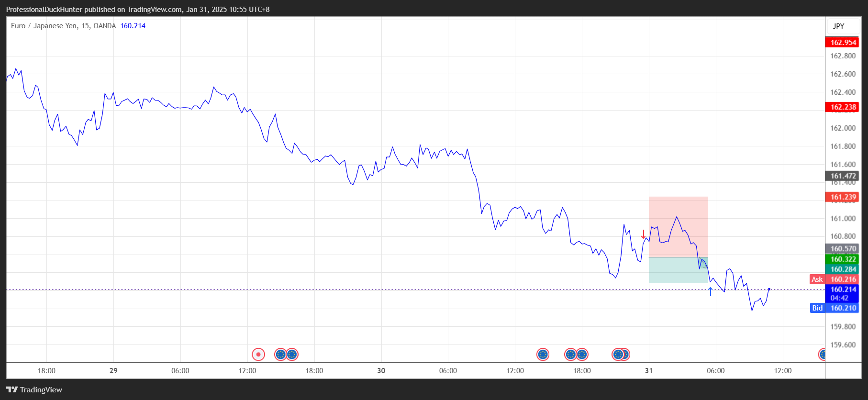Open the EU event icon just before 18:00 Jan 30

click(570, 355)
